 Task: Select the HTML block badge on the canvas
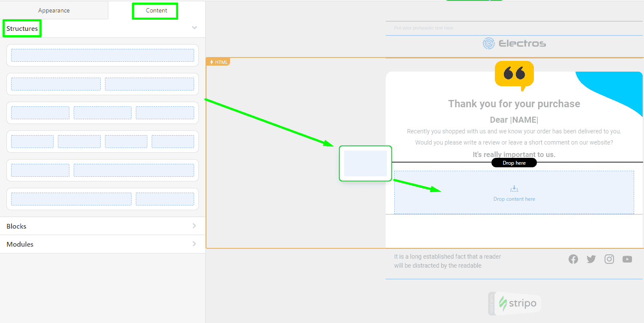click(x=218, y=61)
